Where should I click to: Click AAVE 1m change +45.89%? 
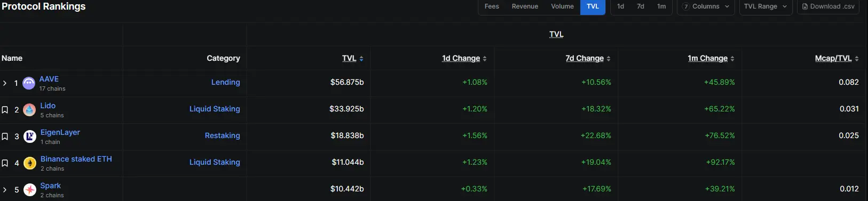coord(720,82)
